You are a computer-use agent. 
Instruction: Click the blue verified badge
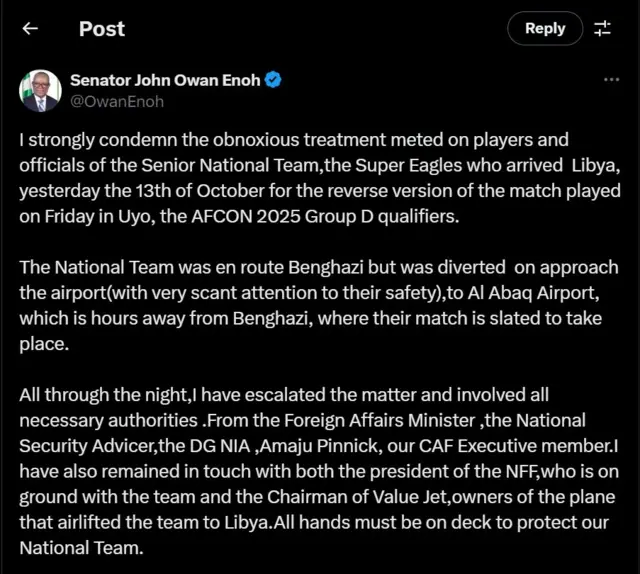pos(272,80)
